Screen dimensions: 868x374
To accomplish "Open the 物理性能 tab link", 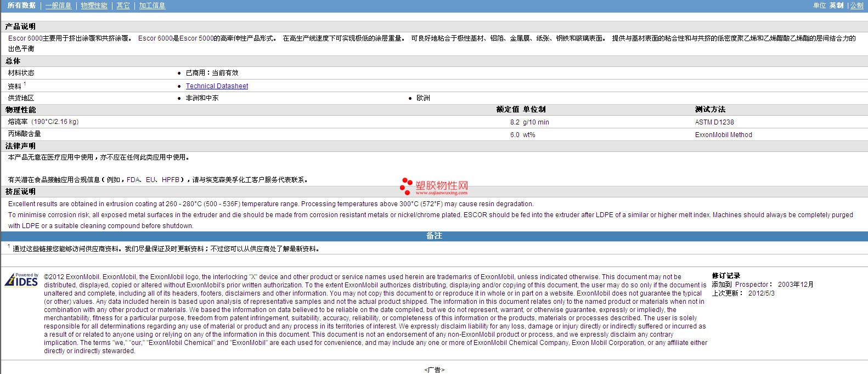I will pyautogui.click(x=94, y=5).
